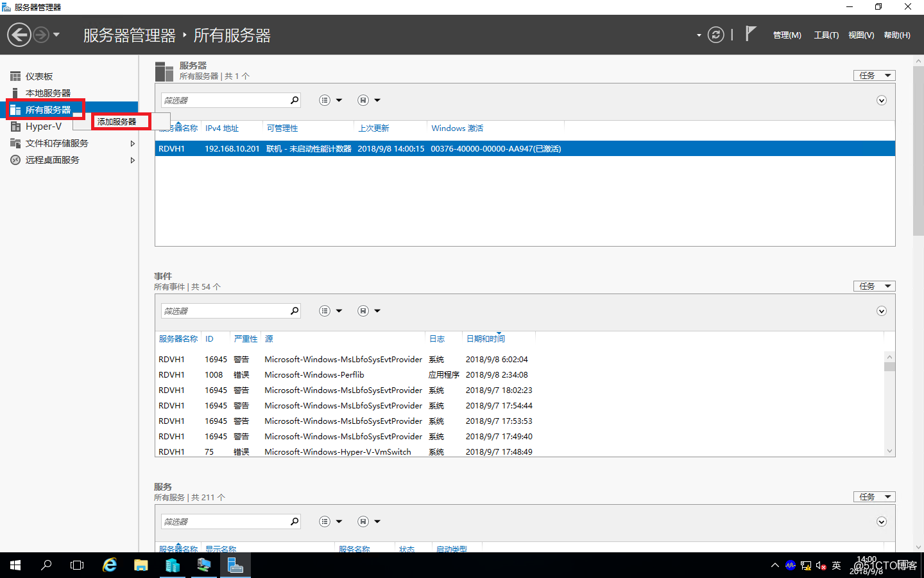Screen dimensions: 924x578
Task: Open the 工具(T) menu
Action: pyautogui.click(x=826, y=35)
